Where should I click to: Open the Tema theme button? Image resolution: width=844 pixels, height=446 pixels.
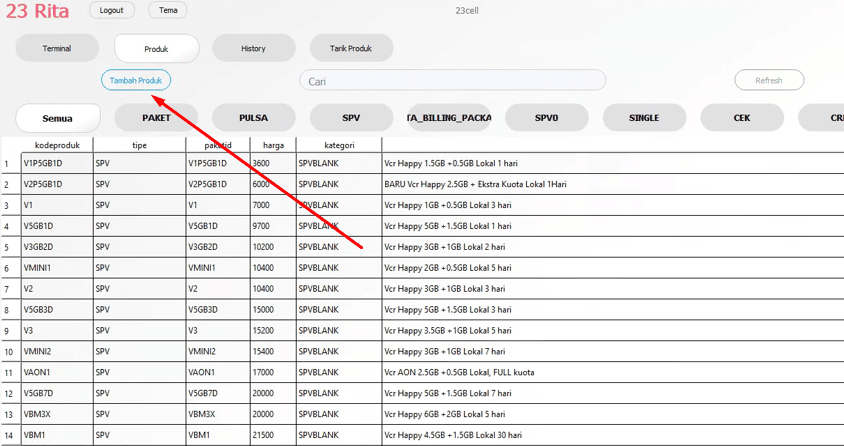click(x=168, y=10)
